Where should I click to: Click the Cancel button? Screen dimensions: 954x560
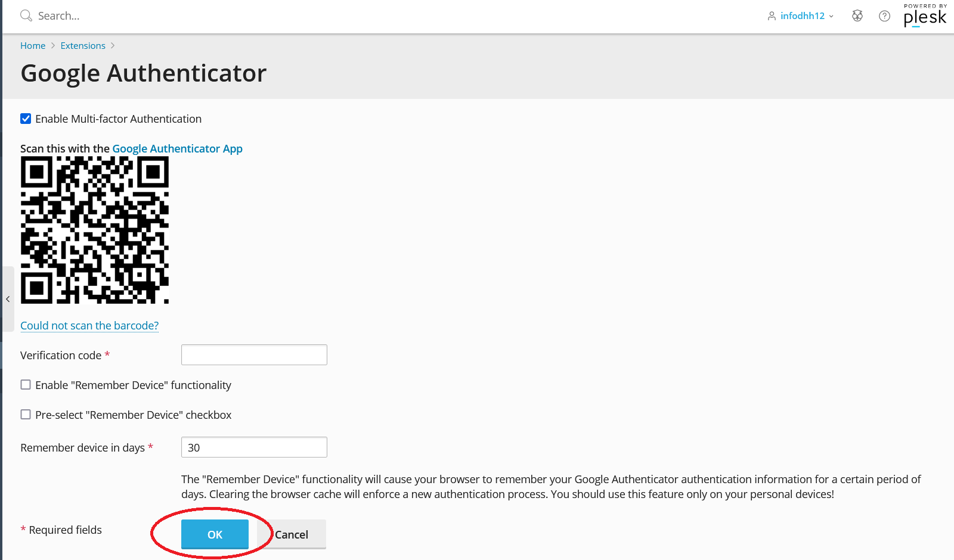pyautogui.click(x=292, y=534)
